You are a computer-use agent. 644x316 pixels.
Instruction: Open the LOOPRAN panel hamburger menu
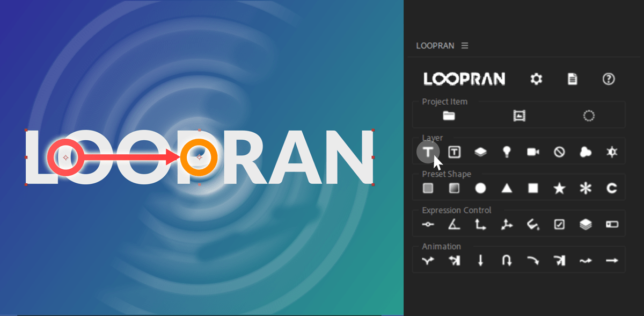(x=465, y=46)
